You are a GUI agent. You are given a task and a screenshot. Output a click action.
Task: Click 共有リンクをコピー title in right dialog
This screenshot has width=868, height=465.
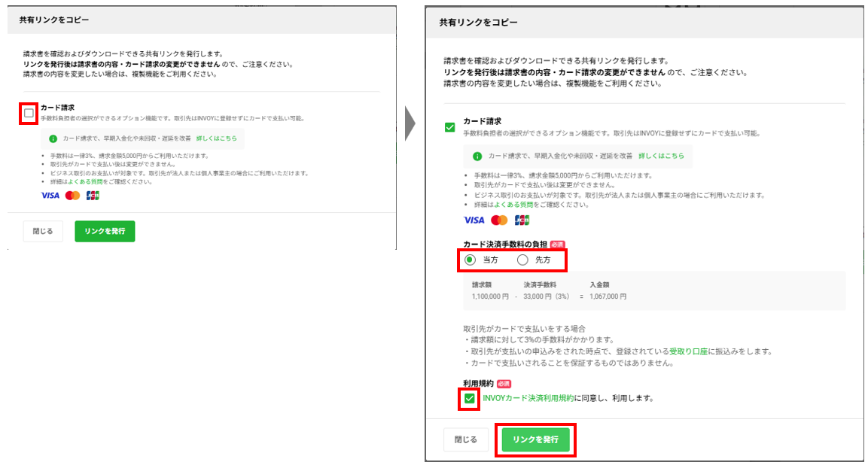478,23
